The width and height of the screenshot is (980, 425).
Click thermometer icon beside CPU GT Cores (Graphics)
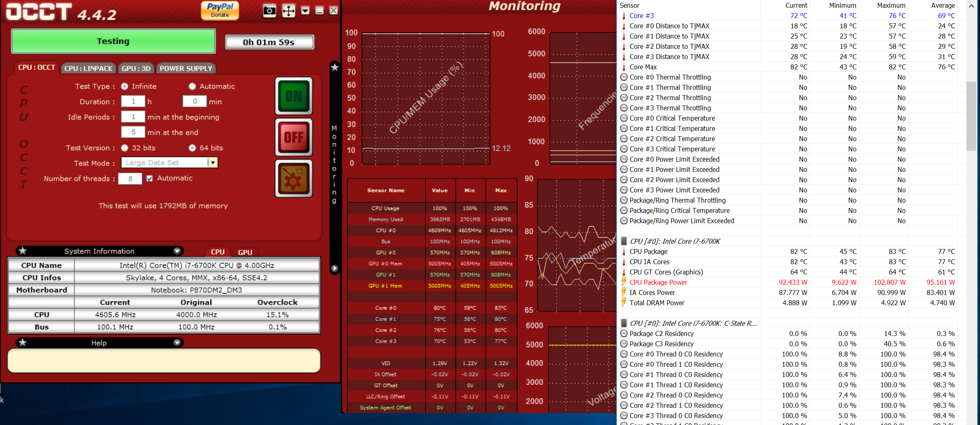click(x=624, y=272)
